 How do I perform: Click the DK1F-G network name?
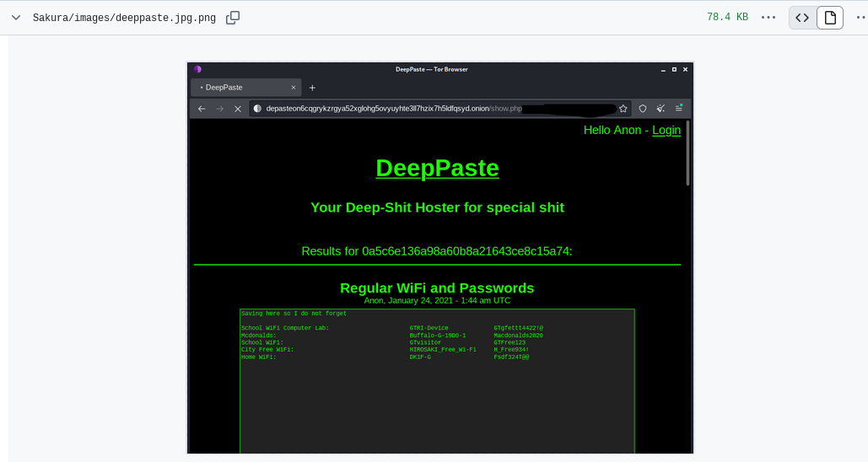(x=420, y=357)
